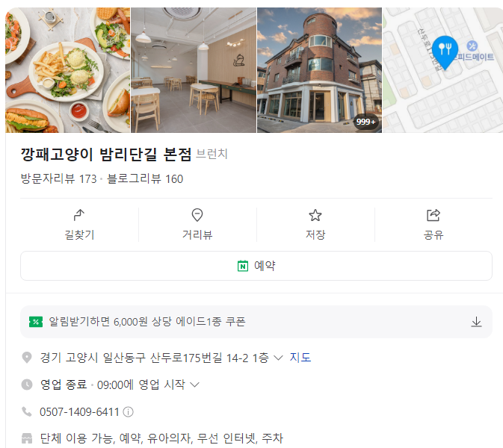Download the coupon with the arrow icon
This screenshot has height=448, width=503.
[x=476, y=322]
